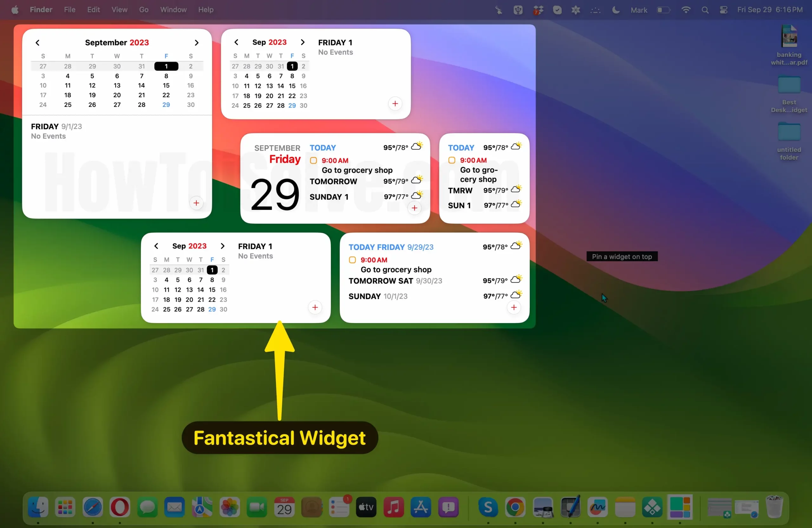Viewport: 812px width, 528px height.
Task: Click date and time in menu bar
Action: coord(770,10)
